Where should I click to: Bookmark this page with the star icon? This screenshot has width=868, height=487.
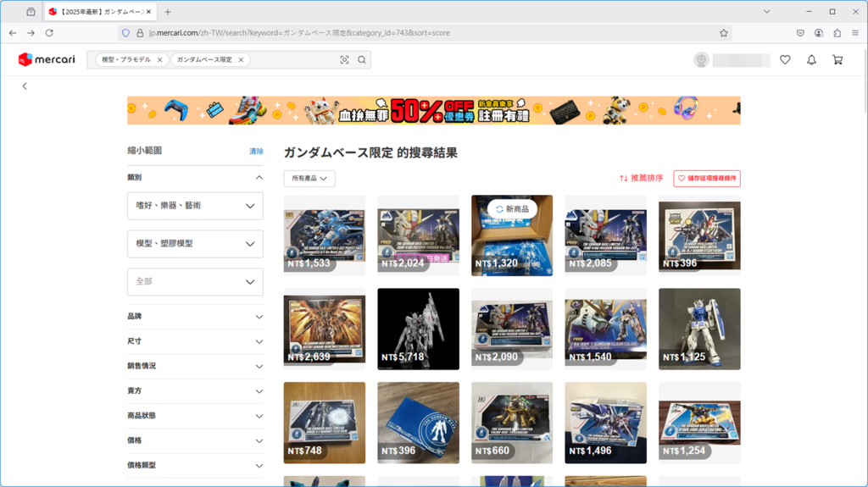pos(724,33)
